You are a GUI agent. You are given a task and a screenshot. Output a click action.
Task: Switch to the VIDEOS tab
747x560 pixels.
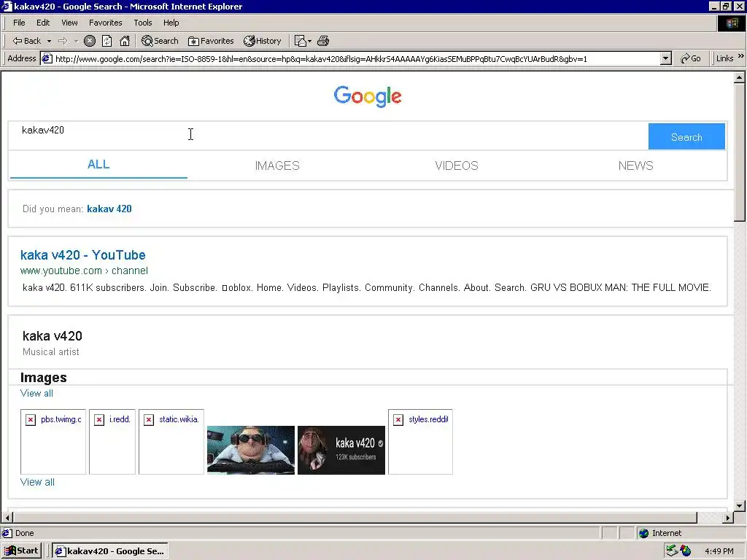point(457,166)
